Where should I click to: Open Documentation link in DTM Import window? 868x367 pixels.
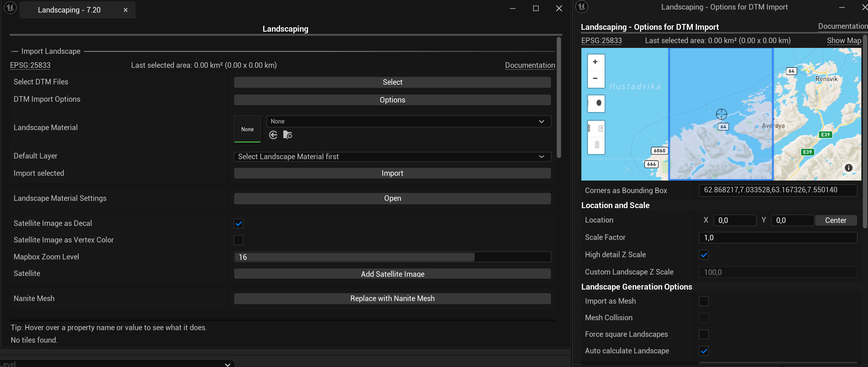[x=843, y=26]
